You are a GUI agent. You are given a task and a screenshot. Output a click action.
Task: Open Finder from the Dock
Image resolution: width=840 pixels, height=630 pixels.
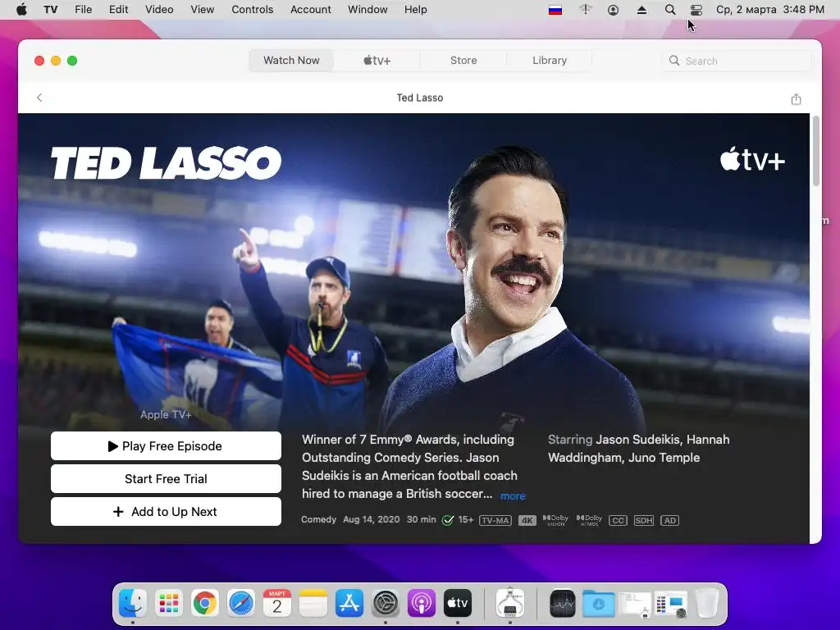tap(132, 604)
